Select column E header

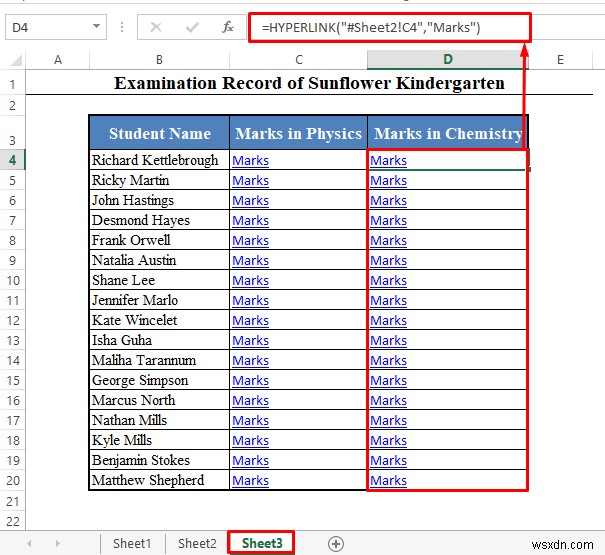point(560,60)
